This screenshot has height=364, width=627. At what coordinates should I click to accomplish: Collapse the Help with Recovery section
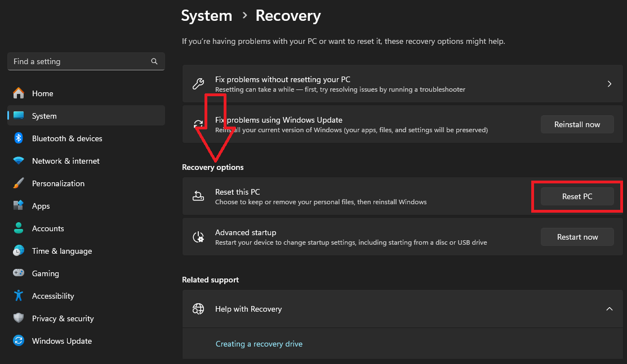(x=609, y=309)
